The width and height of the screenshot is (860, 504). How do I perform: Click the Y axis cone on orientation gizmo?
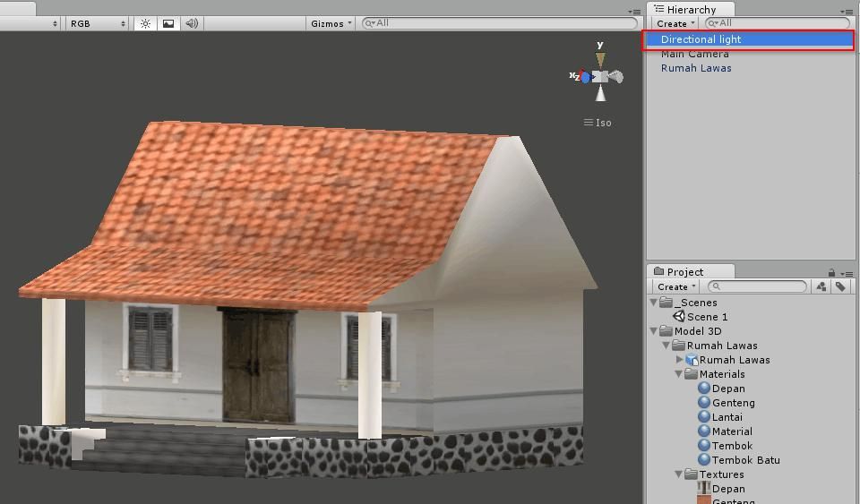click(600, 58)
